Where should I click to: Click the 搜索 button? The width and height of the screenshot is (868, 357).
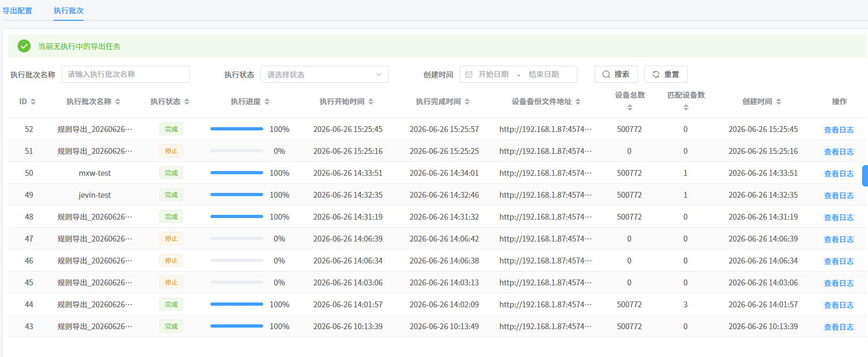(x=616, y=74)
